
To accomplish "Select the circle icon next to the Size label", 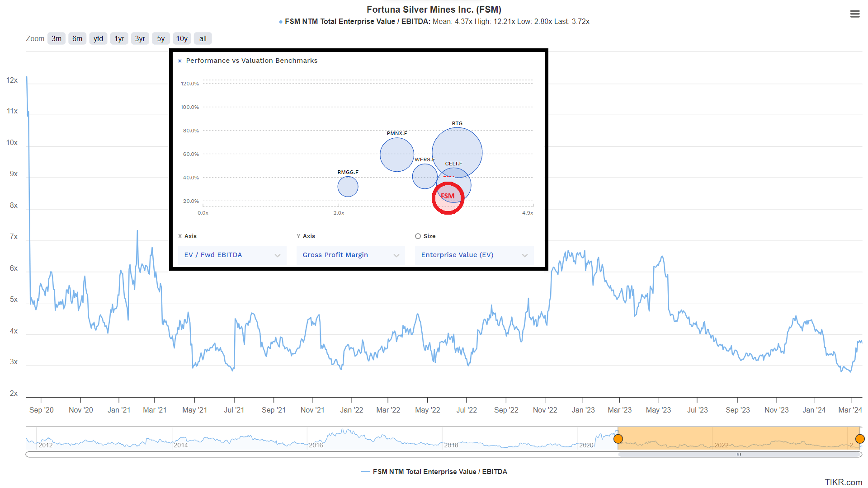I will 417,236.
